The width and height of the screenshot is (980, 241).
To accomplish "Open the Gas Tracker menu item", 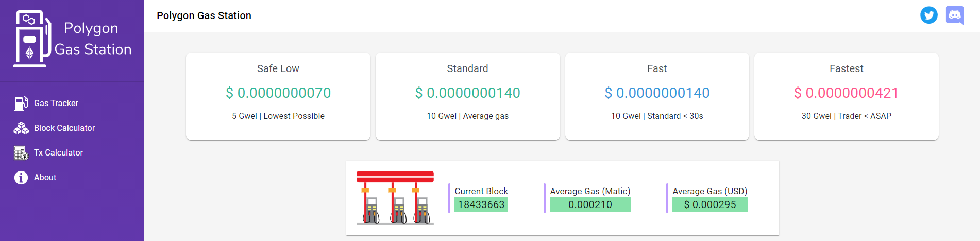I will tap(56, 104).
